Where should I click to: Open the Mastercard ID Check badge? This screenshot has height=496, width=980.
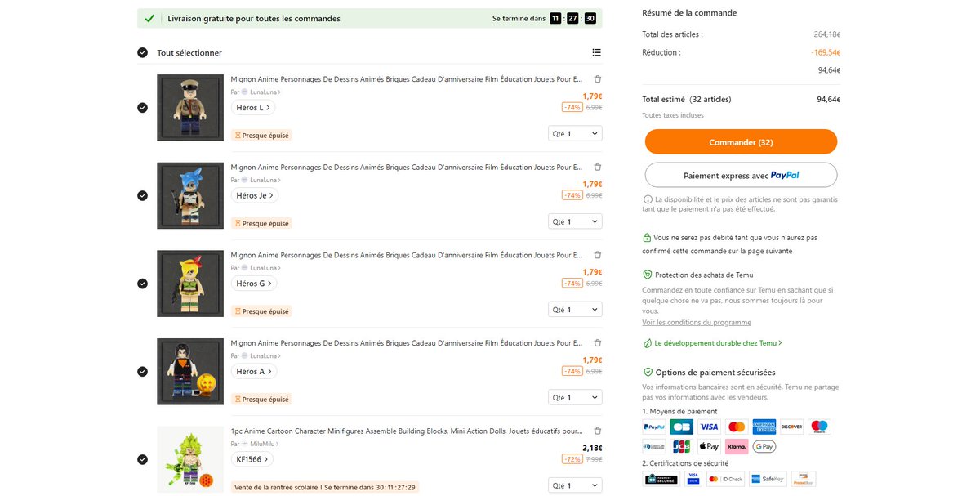724,479
